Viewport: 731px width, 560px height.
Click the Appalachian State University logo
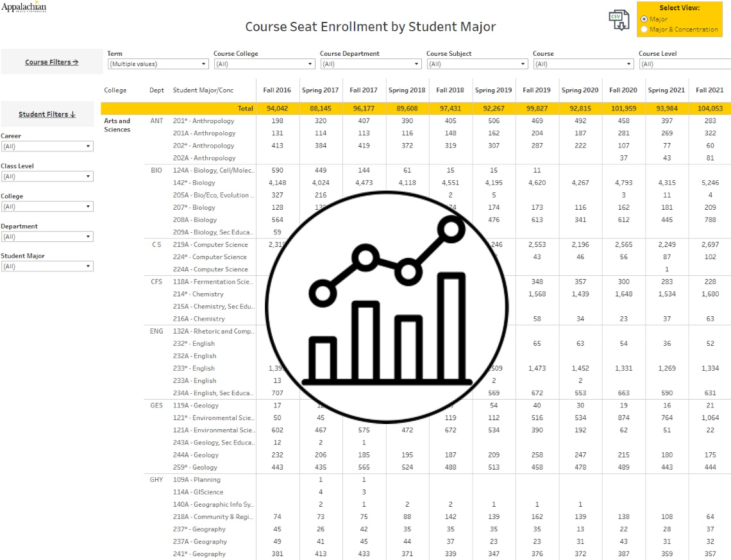point(24,8)
